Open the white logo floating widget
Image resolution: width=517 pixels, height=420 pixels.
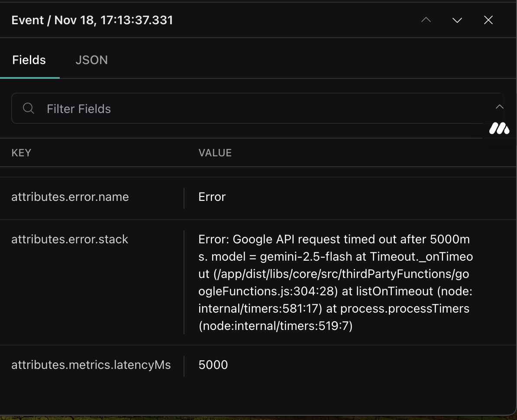pyautogui.click(x=499, y=128)
